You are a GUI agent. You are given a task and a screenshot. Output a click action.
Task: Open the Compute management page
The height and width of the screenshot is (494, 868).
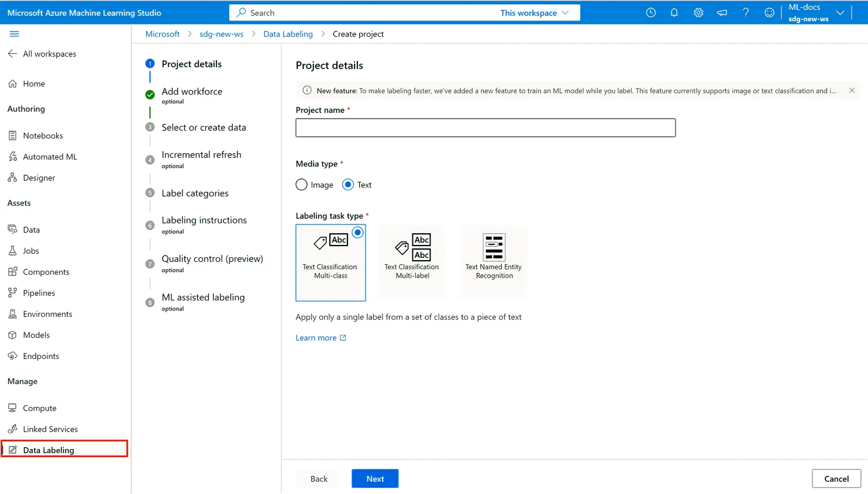click(x=39, y=407)
